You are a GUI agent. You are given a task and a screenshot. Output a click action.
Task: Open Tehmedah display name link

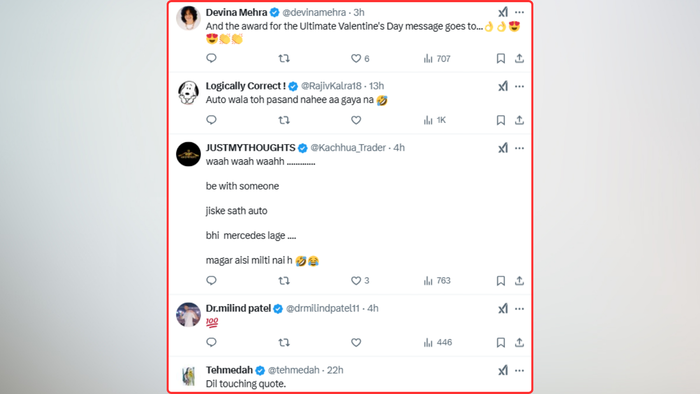(x=229, y=370)
